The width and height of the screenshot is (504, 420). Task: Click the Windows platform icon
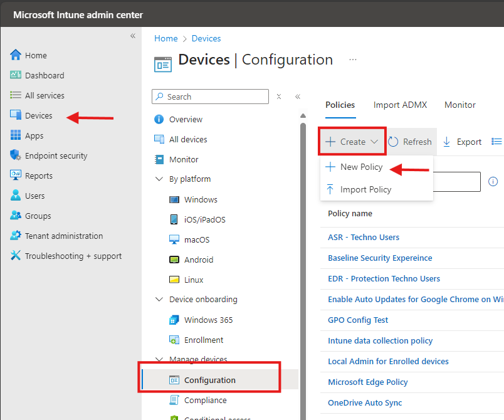pyautogui.click(x=174, y=199)
